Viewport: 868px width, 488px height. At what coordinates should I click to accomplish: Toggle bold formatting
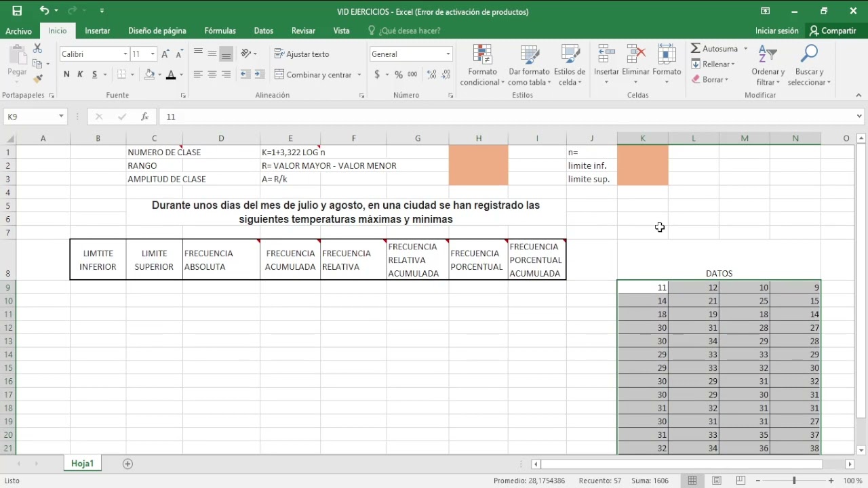[x=66, y=75]
